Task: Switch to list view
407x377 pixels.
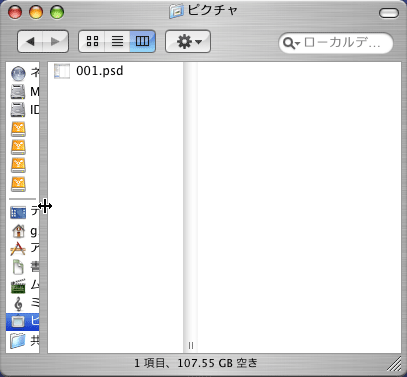Action: (117, 41)
